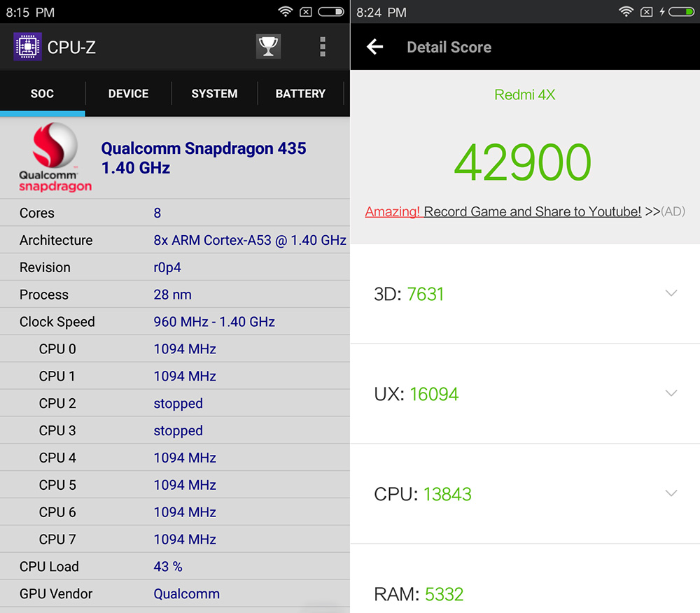Tap the back arrow on Detail Score

click(x=375, y=46)
